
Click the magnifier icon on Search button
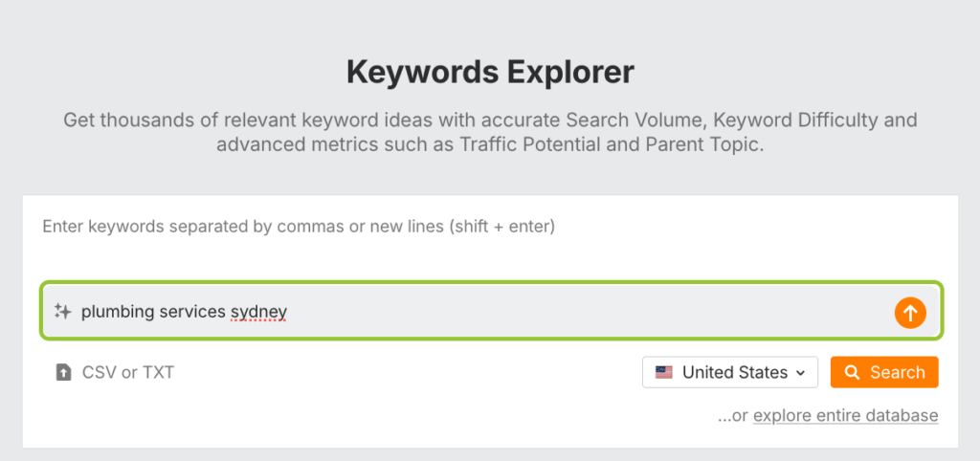point(852,373)
